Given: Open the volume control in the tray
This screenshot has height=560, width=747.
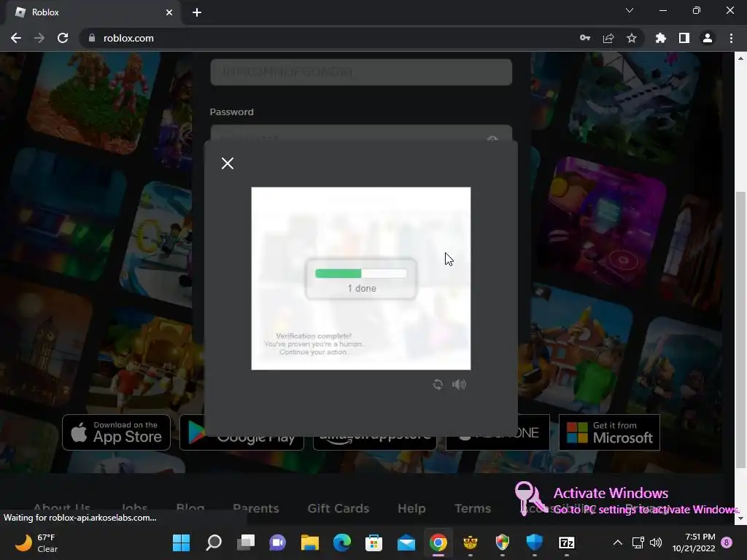Looking at the screenshot, I should click(656, 542).
